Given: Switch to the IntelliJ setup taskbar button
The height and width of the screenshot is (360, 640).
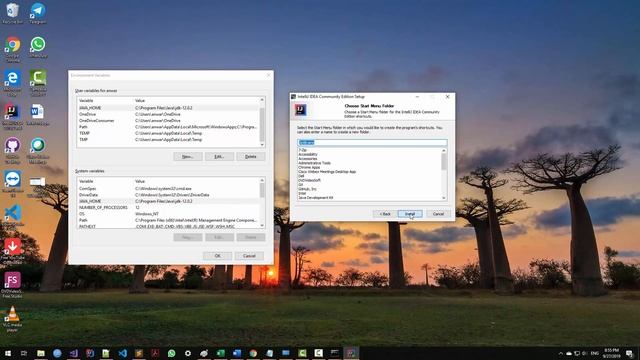Looking at the screenshot, I should [351, 353].
